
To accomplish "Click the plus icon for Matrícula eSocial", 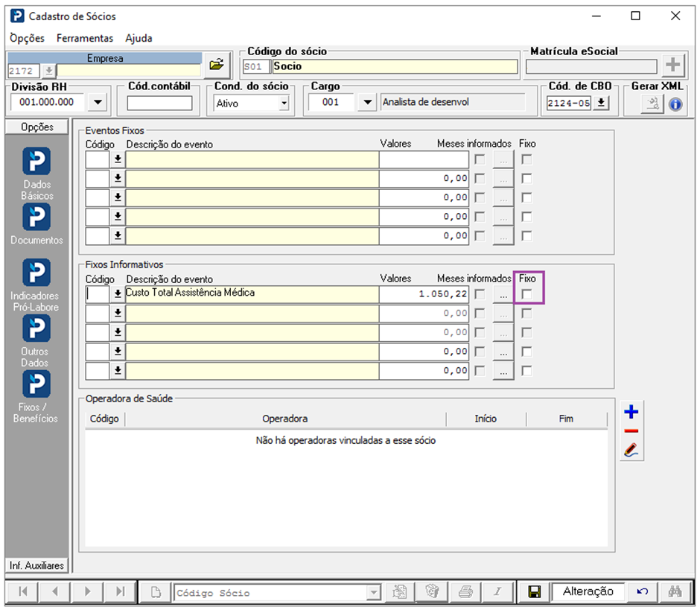I will coord(672,66).
